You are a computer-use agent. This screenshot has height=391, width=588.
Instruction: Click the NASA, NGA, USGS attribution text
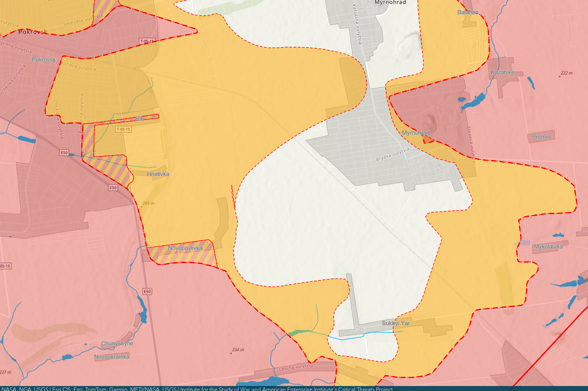[x=25, y=388]
